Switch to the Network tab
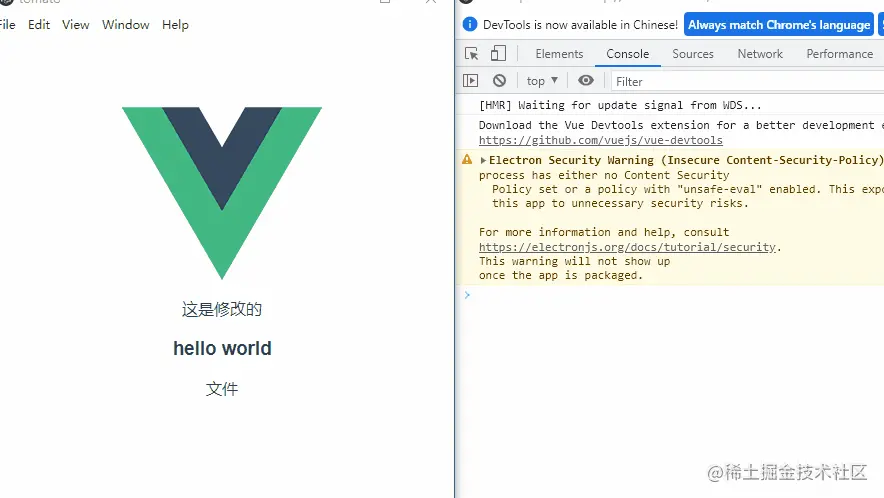Screen dimensions: 884x498 [x=760, y=54]
